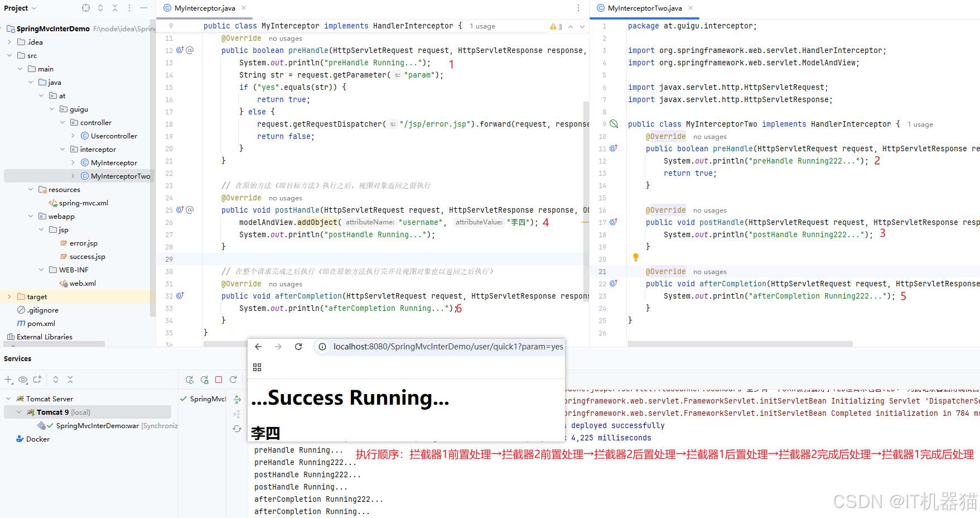Expand all services
This screenshot has width=980, height=518.
(56, 380)
